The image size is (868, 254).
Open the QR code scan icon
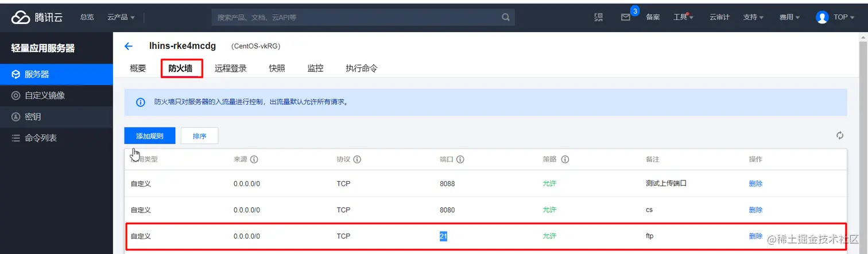click(599, 17)
